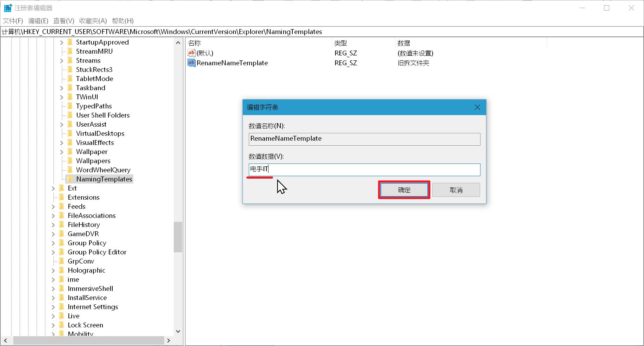Click the Registry Editor title bar icon
The width and height of the screenshot is (644, 346).
tap(8, 8)
